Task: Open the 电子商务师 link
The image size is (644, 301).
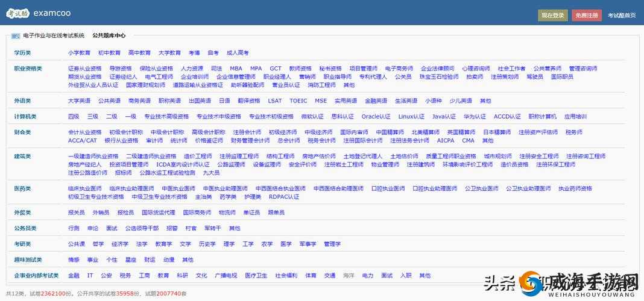Action: click(399, 69)
